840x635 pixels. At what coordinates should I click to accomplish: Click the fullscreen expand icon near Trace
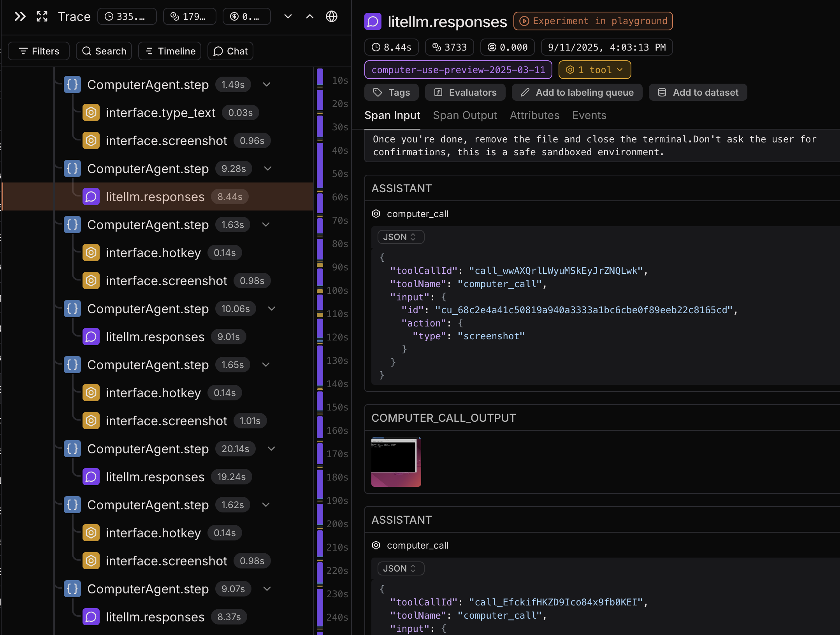42,17
